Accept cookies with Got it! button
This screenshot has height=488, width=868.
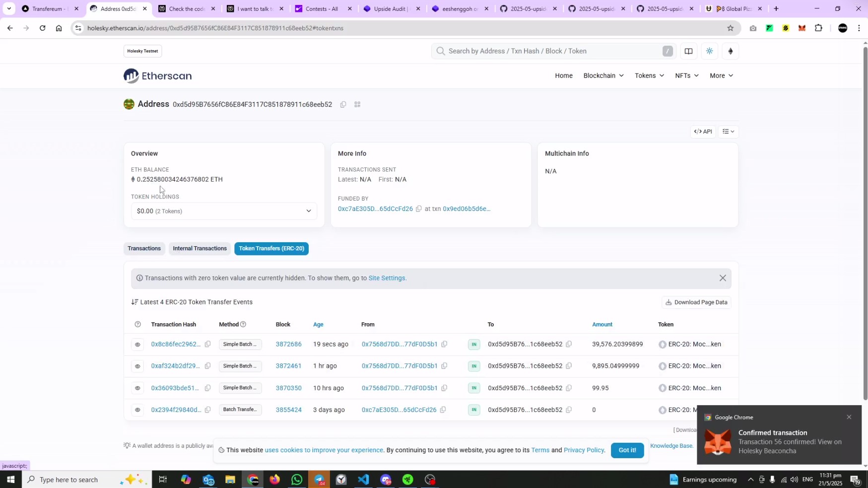627,450
